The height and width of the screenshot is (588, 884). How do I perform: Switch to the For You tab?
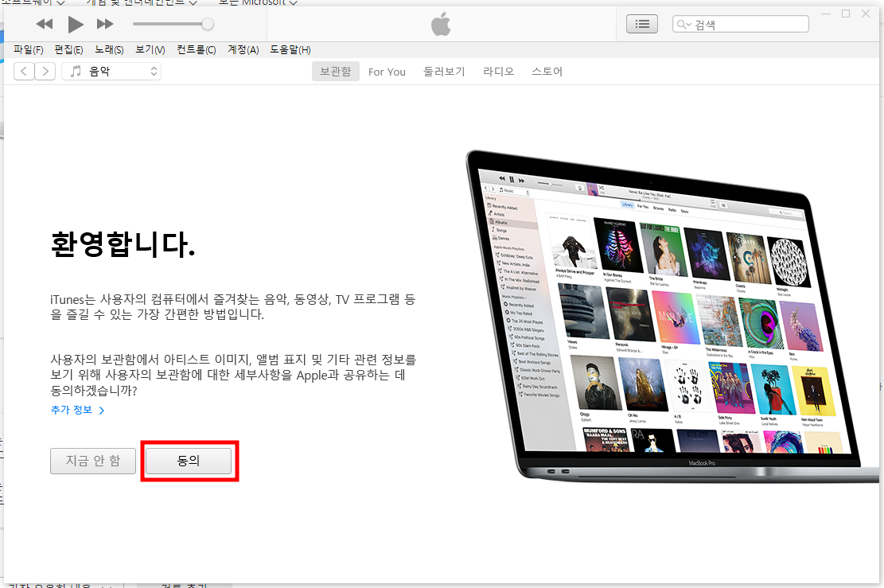pos(387,72)
